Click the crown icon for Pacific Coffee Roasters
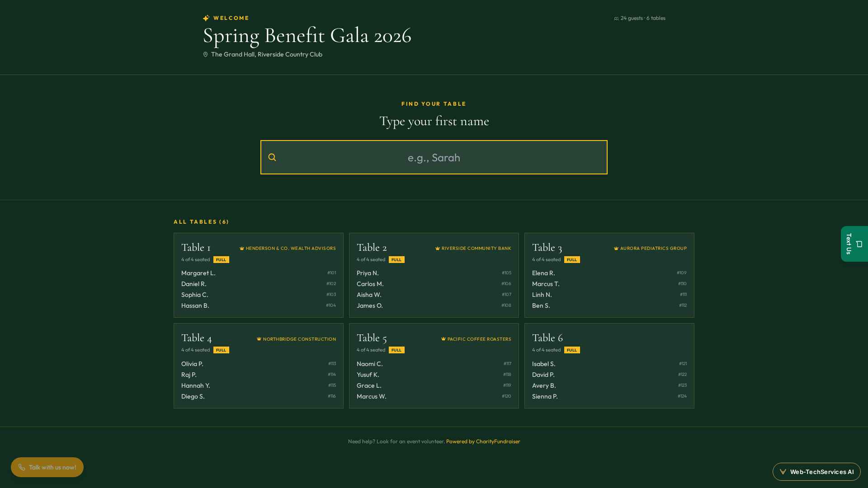Screen dimensions: 868x488 pyautogui.click(x=443, y=339)
